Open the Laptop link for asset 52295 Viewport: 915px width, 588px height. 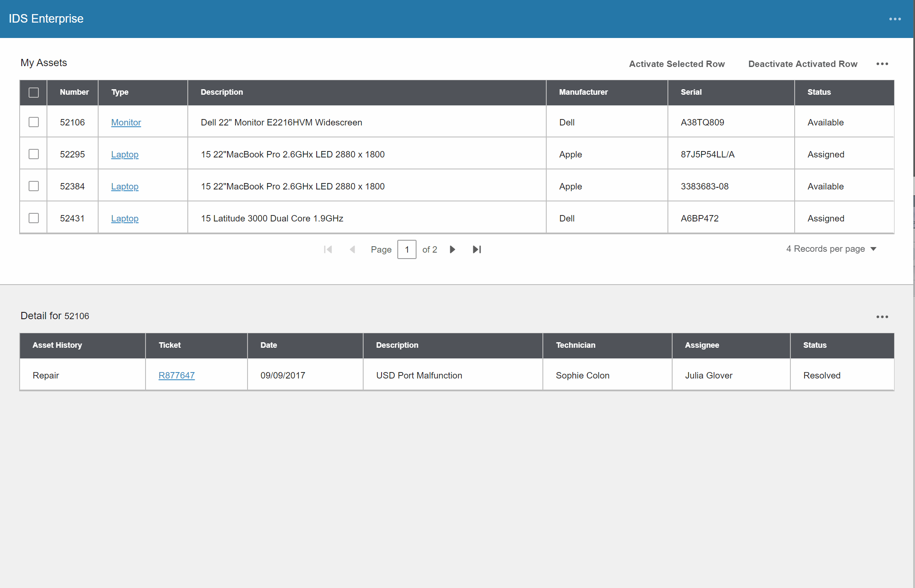point(125,154)
